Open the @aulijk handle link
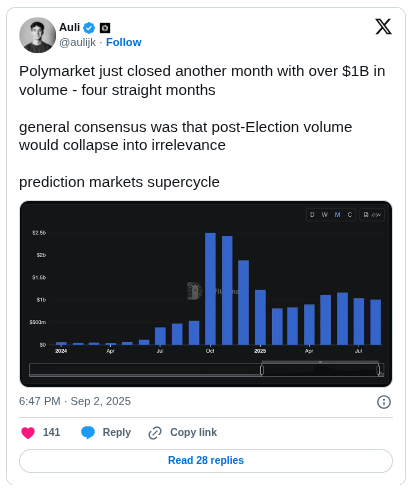 pos(77,42)
